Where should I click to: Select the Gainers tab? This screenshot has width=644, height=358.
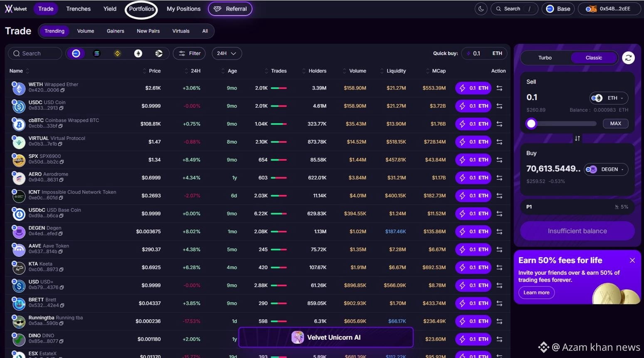point(116,31)
